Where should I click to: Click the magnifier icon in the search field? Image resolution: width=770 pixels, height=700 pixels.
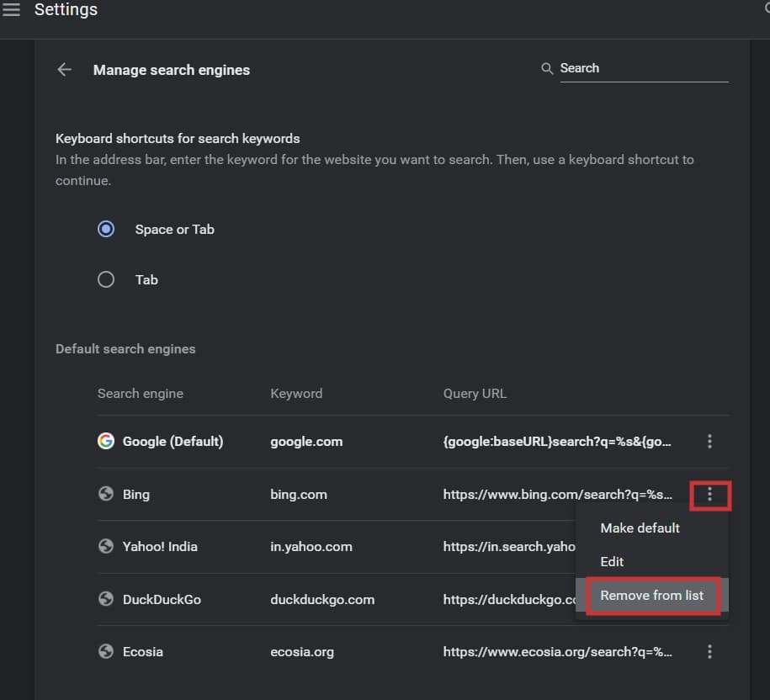547,68
